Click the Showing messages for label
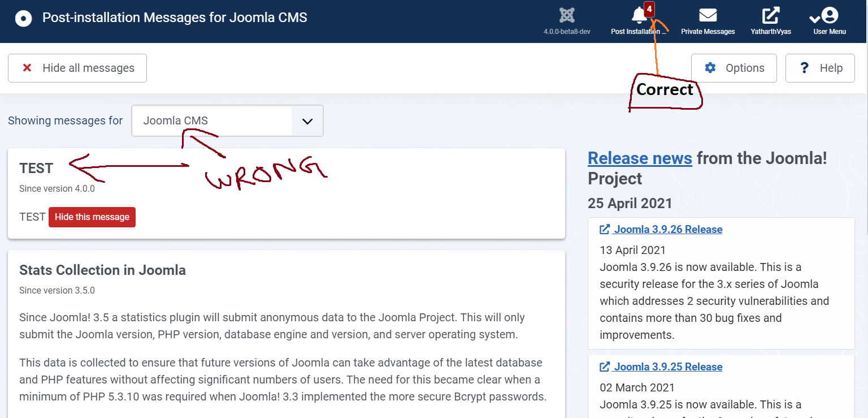The width and height of the screenshot is (868, 418). [x=65, y=120]
